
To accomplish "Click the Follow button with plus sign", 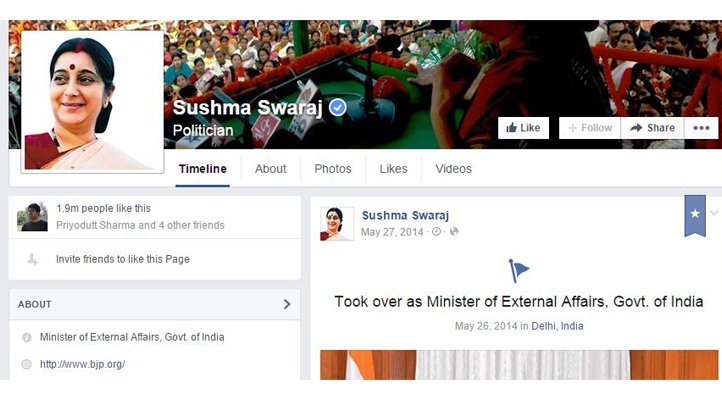I will tap(590, 128).
